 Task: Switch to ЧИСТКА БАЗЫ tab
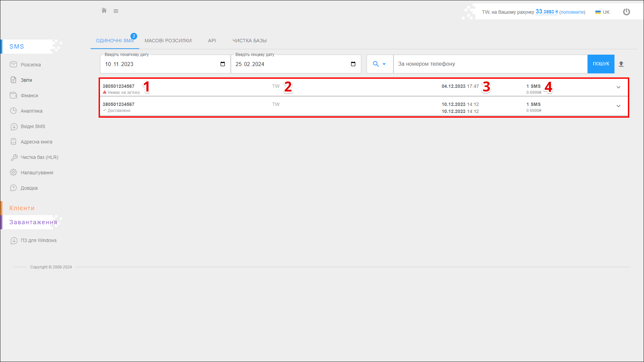click(250, 41)
